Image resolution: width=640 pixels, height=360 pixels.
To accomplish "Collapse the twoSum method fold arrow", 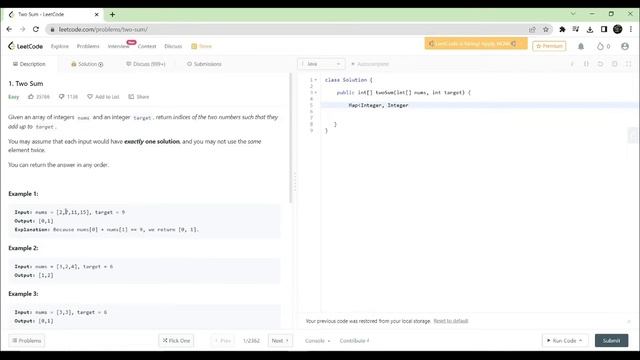I will point(316,93).
